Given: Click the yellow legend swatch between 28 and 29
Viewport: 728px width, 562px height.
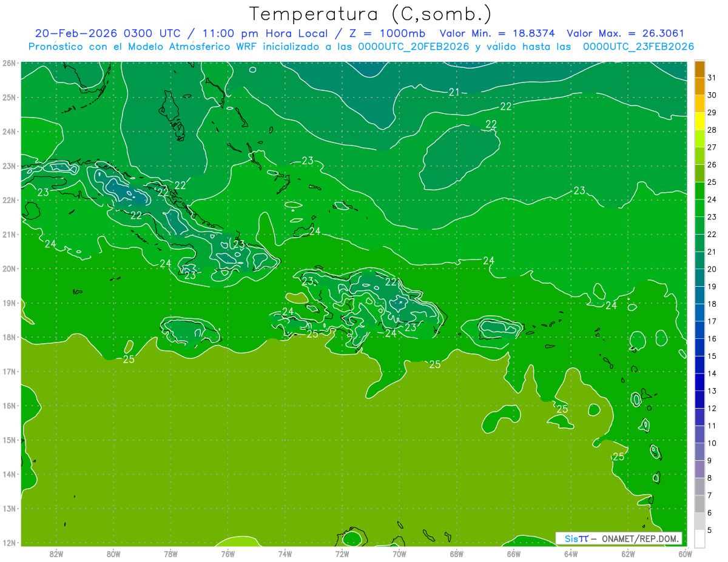Looking at the screenshot, I should 699,121.
